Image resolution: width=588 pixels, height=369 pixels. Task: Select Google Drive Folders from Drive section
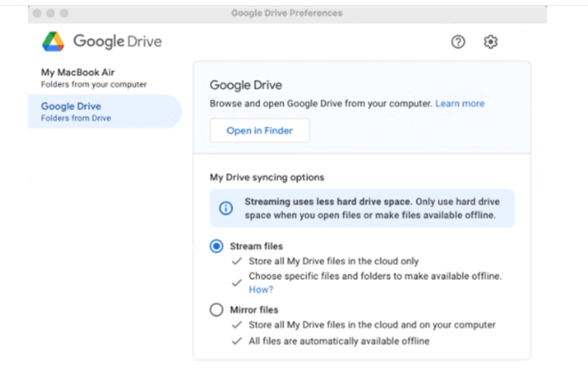click(x=105, y=112)
